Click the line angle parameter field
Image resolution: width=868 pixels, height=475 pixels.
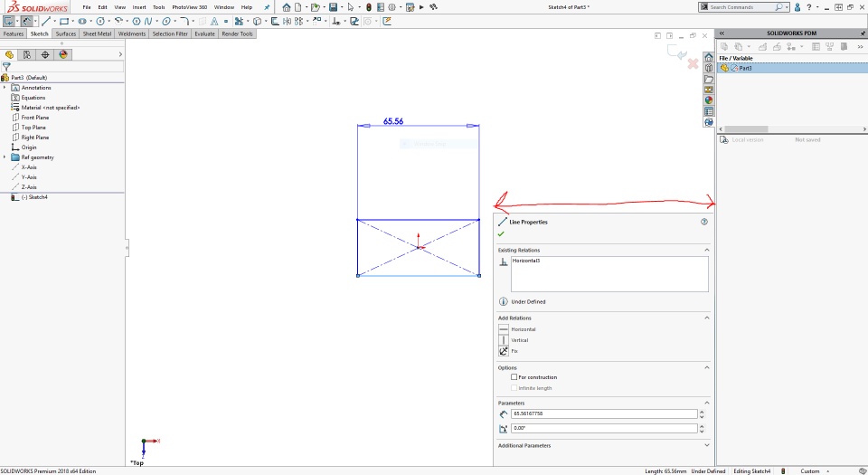604,429
